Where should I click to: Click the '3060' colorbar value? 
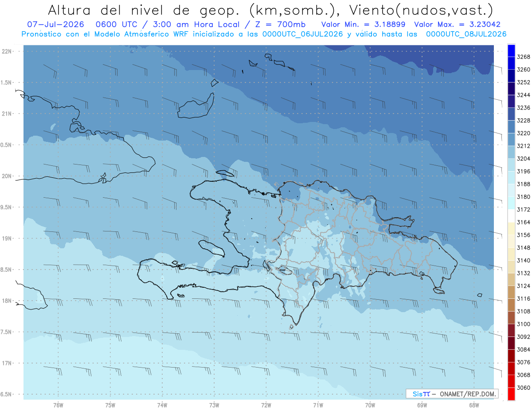pyautogui.click(x=524, y=388)
